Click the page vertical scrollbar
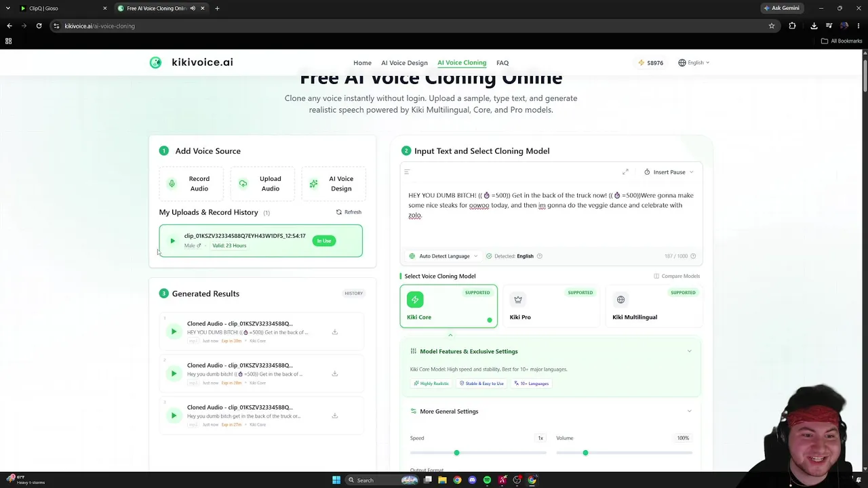The image size is (868, 488). coord(865,75)
